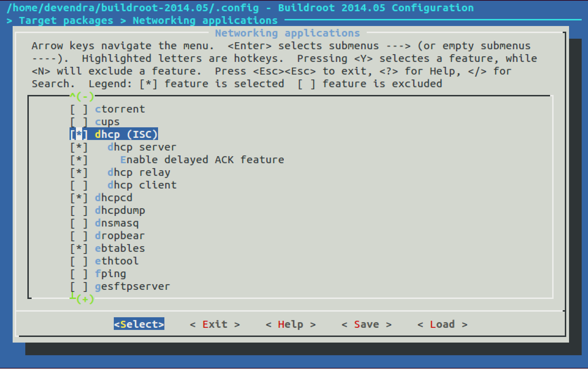Viewport: 588px width, 370px height.
Task: Select the fping entry label
Action: coord(110,274)
